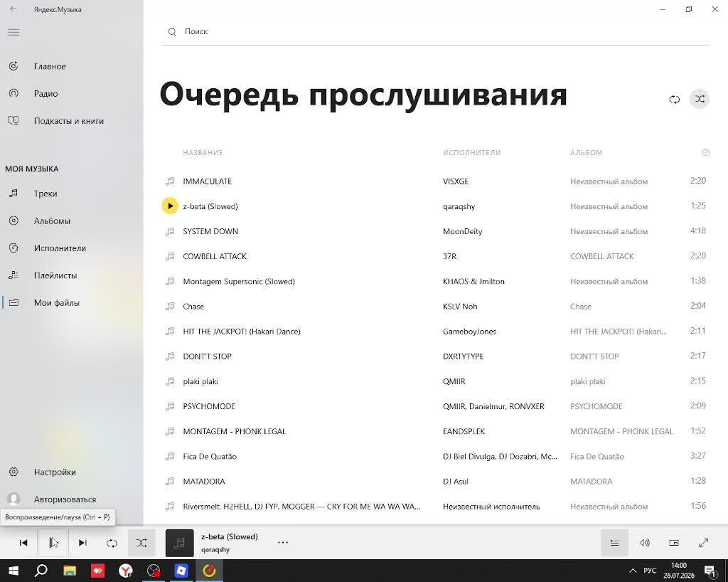Switch to mini player mode
Viewport: 728px width, 582px height.
674,543
